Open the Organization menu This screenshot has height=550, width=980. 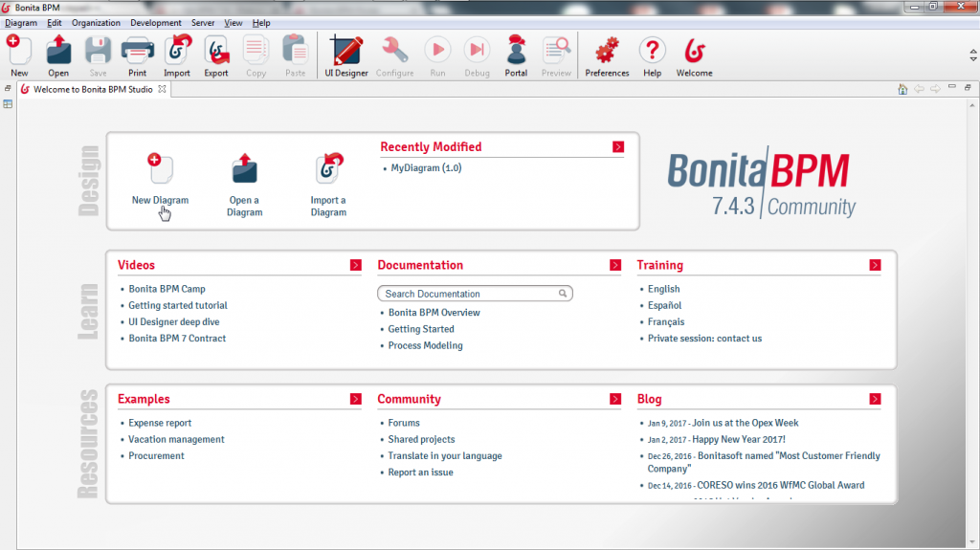tap(96, 23)
